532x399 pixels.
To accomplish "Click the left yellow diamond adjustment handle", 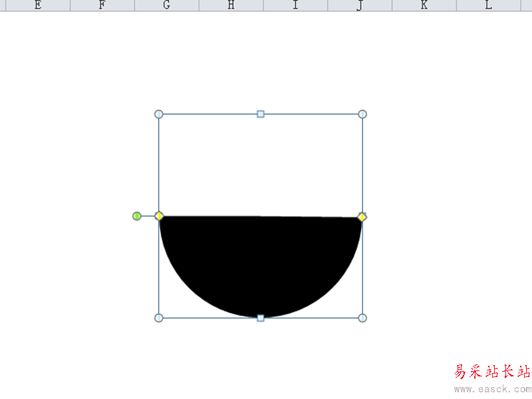I will click(x=159, y=216).
